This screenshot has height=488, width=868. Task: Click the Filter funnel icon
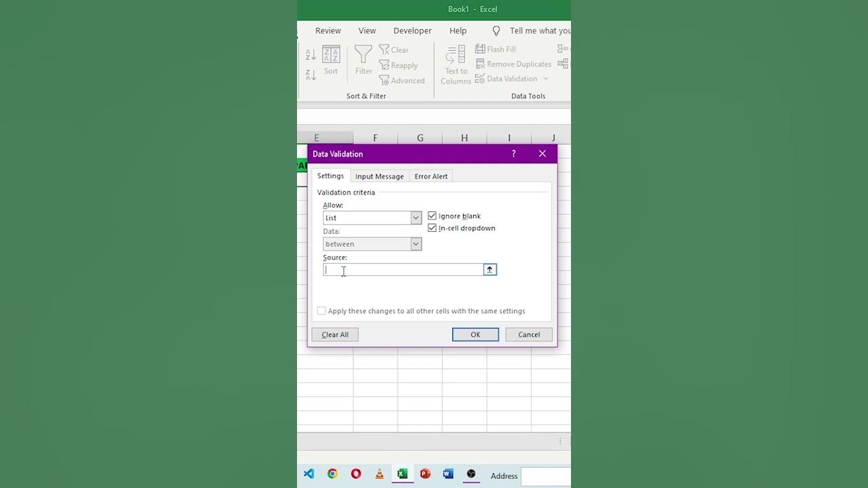coord(363,56)
